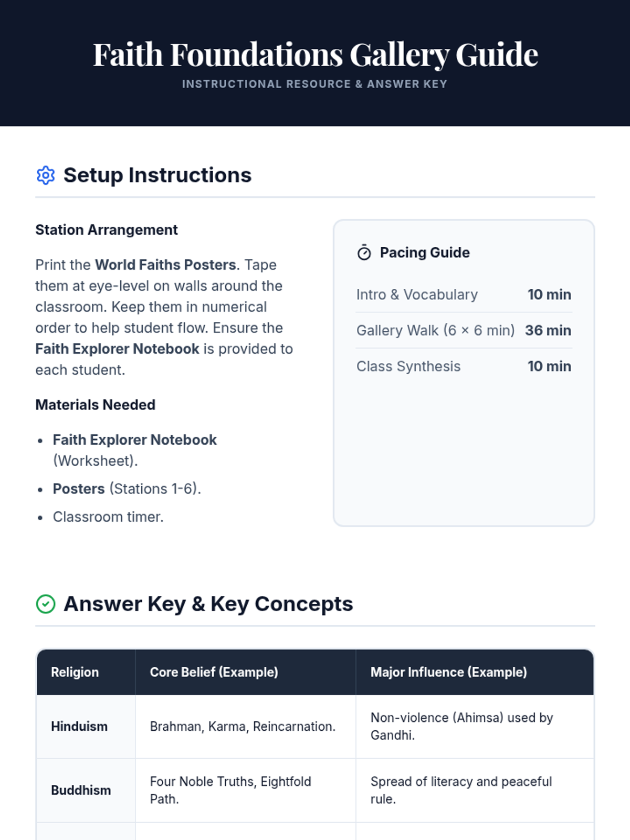The image size is (630, 840).
Task: Click the Faith Foundations Gallery Guide title
Action: pyautogui.click(x=316, y=55)
